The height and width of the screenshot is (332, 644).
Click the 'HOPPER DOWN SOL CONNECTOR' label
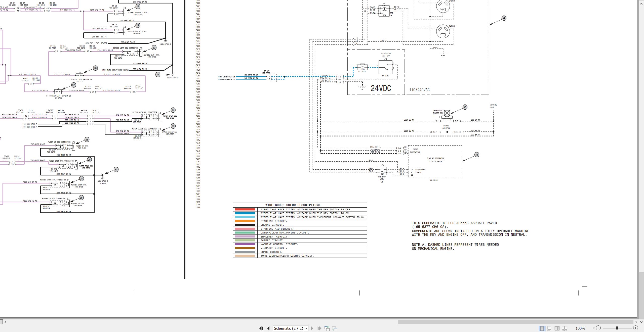(53, 180)
